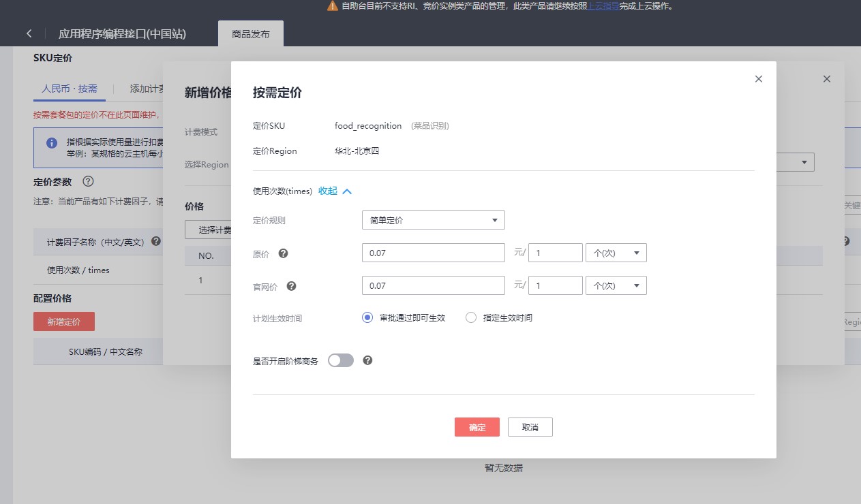Click 取消 button
This screenshot has width=861, height=504.
tap(530, 427)
